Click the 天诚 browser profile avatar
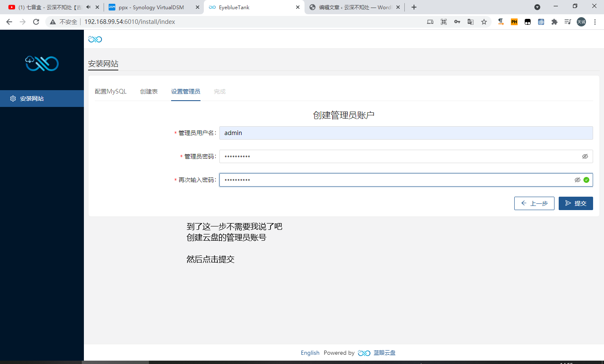Viewport: 604px width, 364px height. [x=581, y=21]
